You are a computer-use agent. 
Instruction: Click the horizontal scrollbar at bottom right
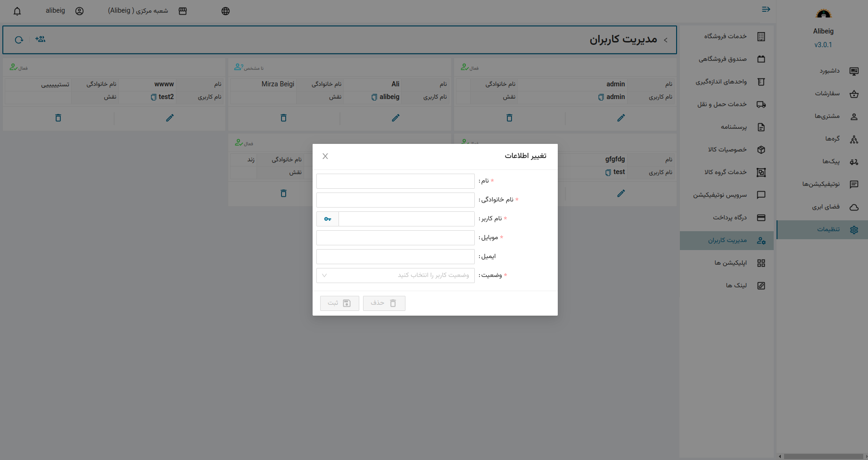click(x=822, y=456)
